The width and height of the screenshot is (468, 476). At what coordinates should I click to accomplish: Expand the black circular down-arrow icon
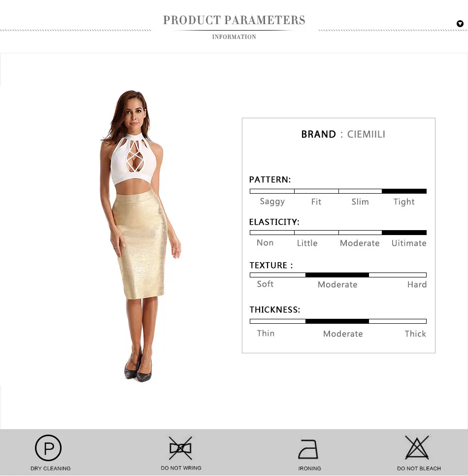coord(460,24)
